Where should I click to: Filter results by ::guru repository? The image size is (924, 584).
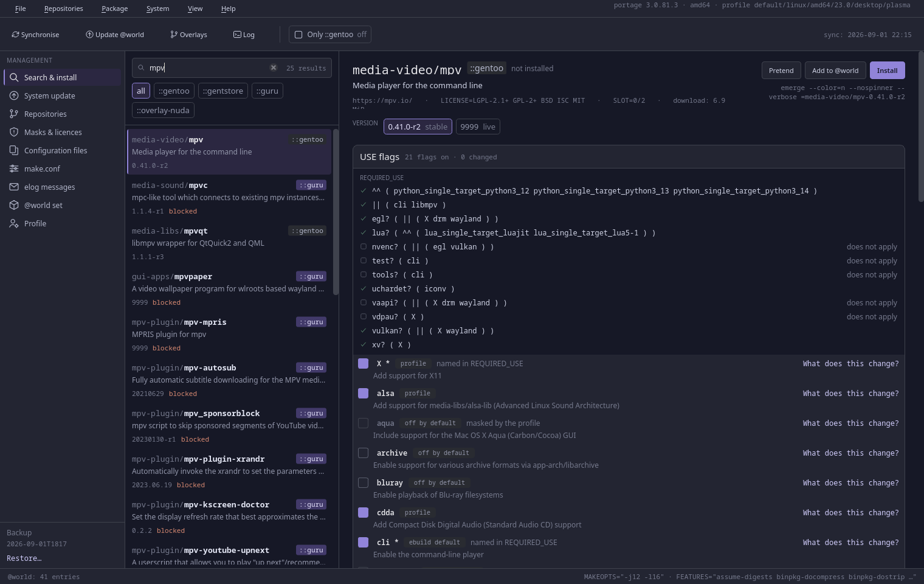coord(267,91)
